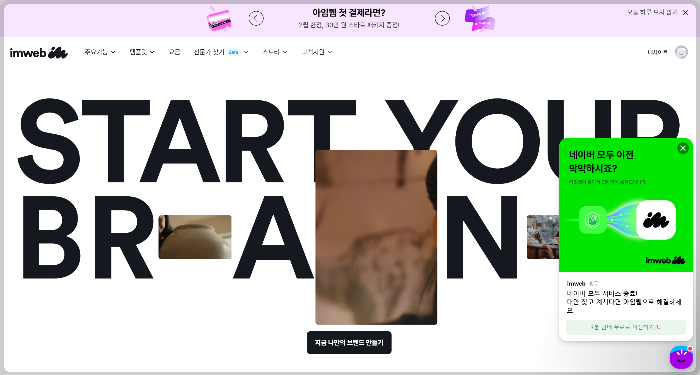The height and width of the screenshot is (375, 700).
Task: Open the purple smiley chat widget
Action: click(681, 357)
